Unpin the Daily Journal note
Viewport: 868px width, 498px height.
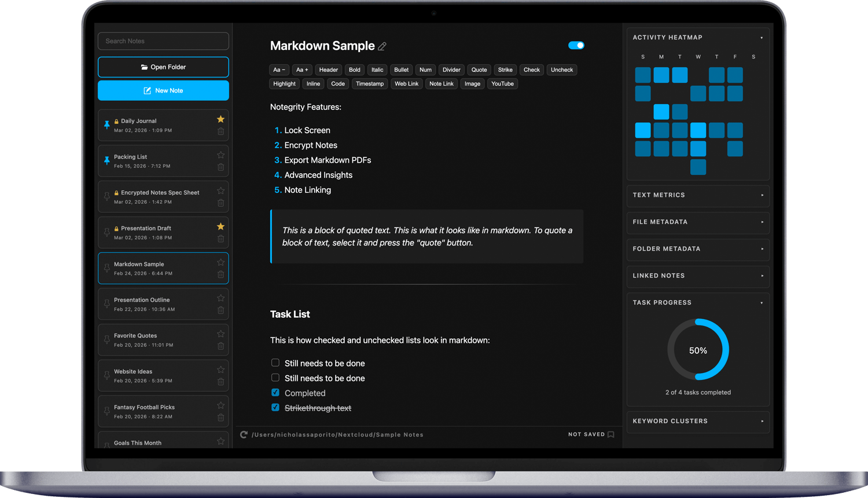(106, 124)
